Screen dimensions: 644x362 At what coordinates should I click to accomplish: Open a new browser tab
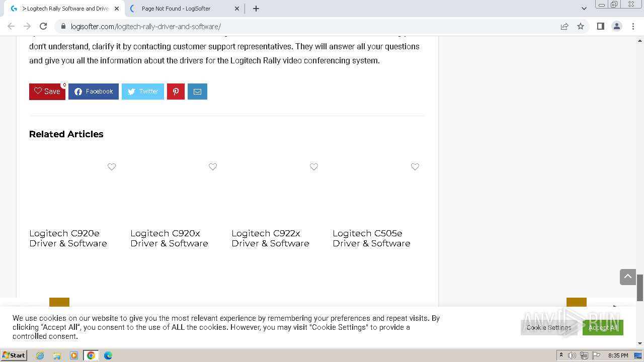[x=256, y=9]
